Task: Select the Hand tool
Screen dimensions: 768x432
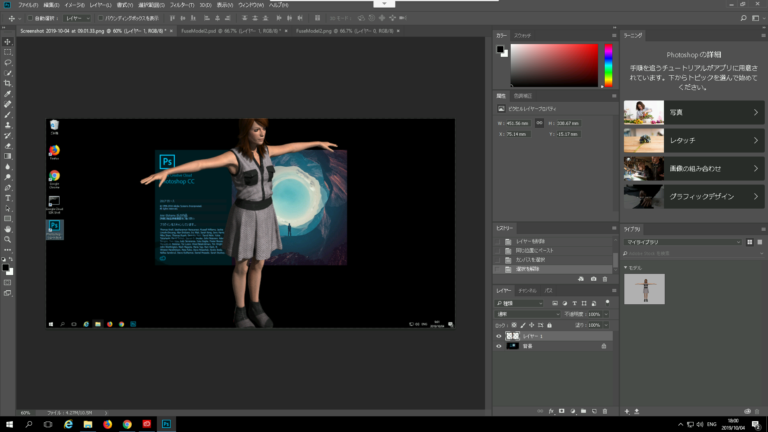Action: pos(8,229)
